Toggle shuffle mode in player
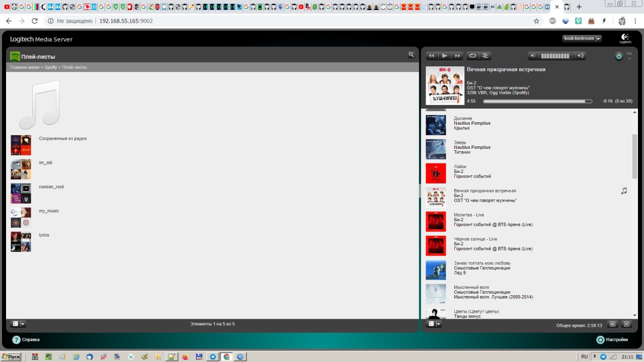644x362 pixels. tap(485, 56)
